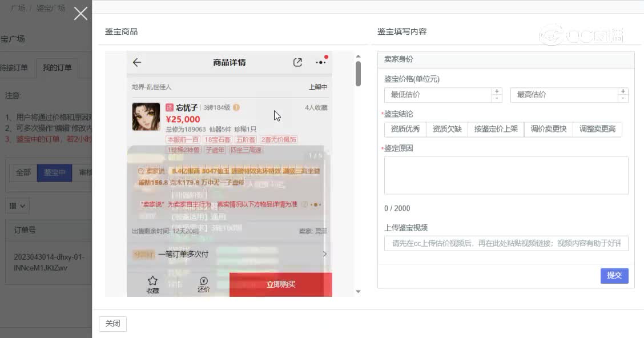The image size is (644, 338).
Task: Close the appraisal dialog with the X
Action: 80,13
